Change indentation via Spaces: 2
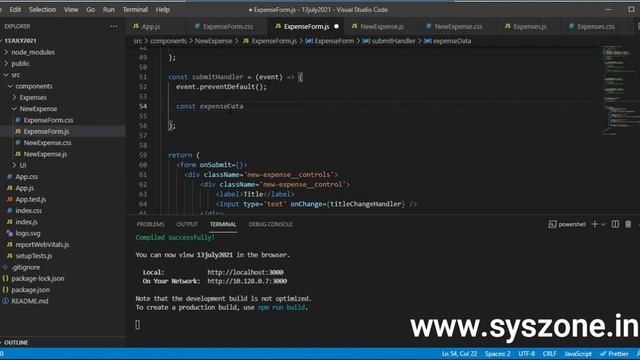Screen dimensions: 640x360 (x=498, y=354)
